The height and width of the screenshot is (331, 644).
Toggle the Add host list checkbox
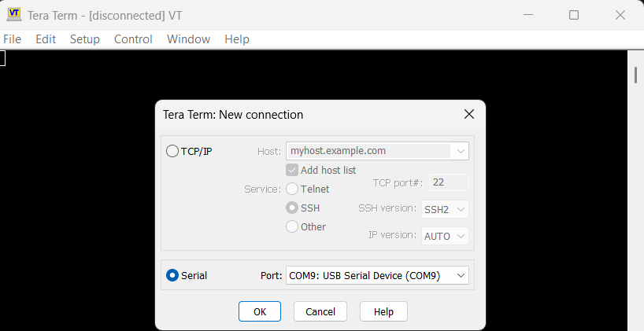(292, 170)
